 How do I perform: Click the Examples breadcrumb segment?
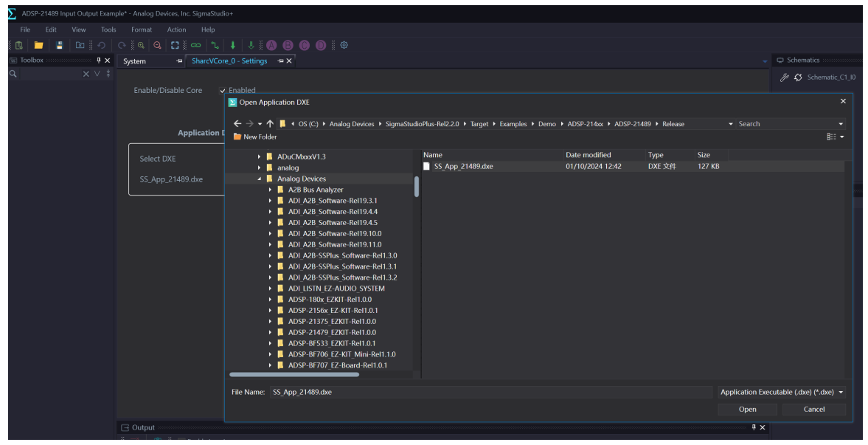pyautogui.click(x=513, y=124)
